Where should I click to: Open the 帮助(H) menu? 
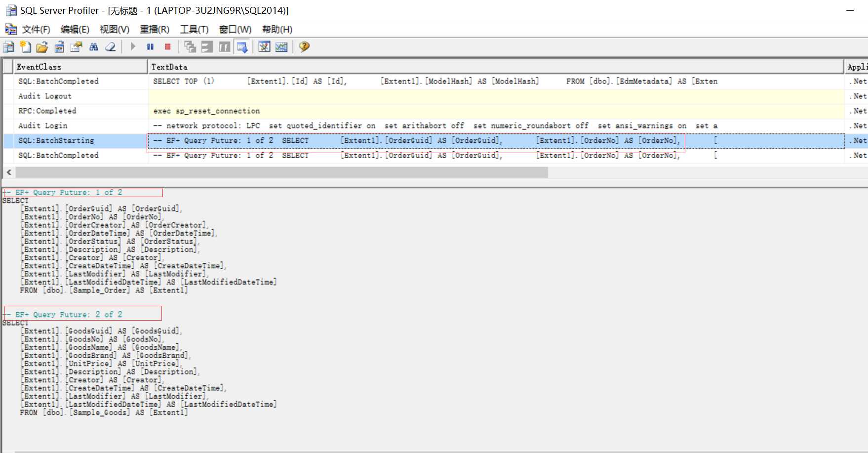tap(277, 30)
